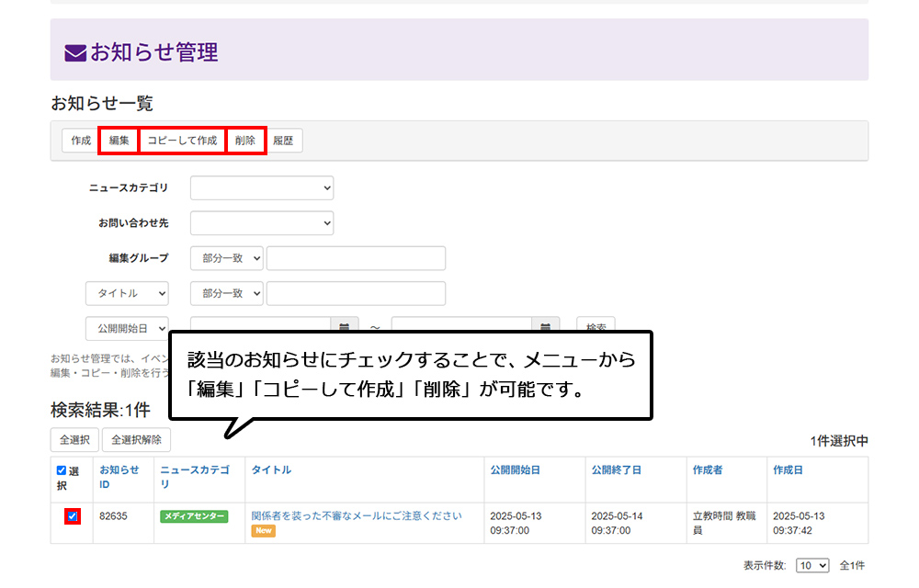Open the end date calendar picker

tap(546, 327)
